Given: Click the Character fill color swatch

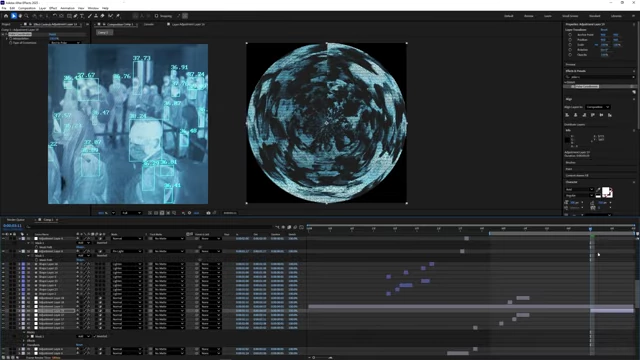Looking at the screenshot, I should click(x=606, y=191).
